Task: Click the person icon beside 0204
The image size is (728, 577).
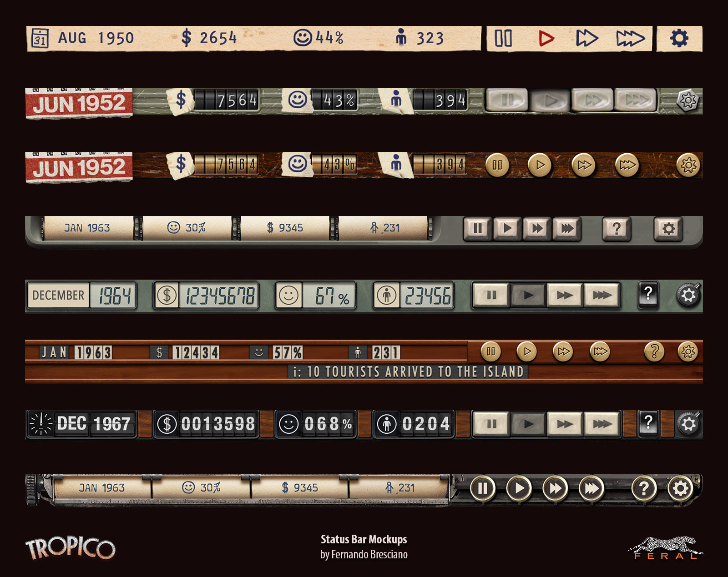Action: 387,424
